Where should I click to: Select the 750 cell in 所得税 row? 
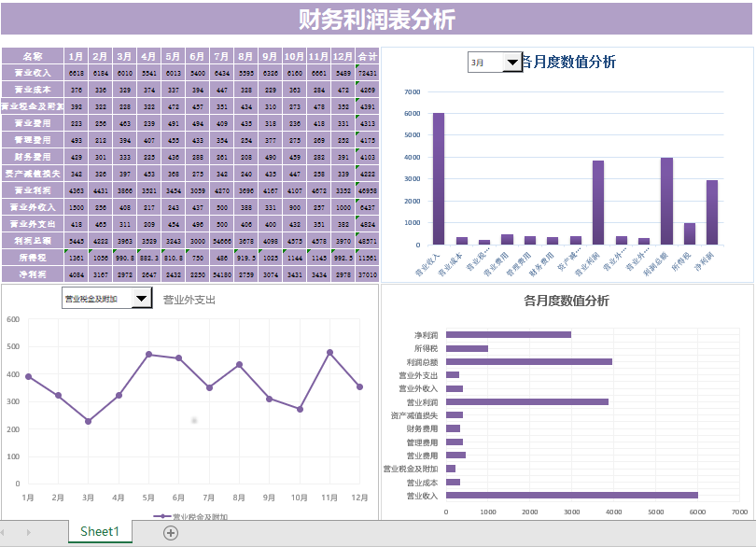click(197, 258)
